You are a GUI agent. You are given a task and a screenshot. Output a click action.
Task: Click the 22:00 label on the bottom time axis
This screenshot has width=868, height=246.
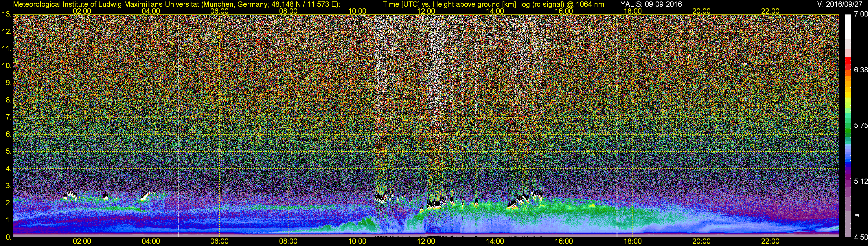tap(770, 241)
